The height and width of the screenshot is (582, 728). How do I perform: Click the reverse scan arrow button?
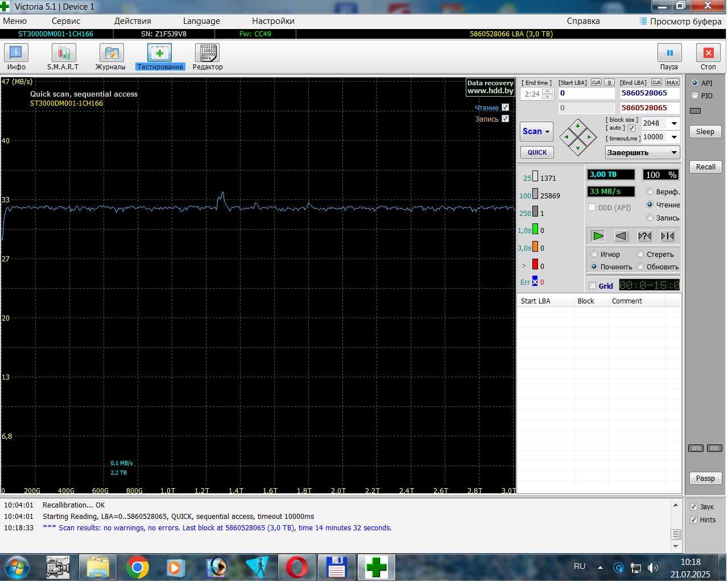[x=621, y=236]
